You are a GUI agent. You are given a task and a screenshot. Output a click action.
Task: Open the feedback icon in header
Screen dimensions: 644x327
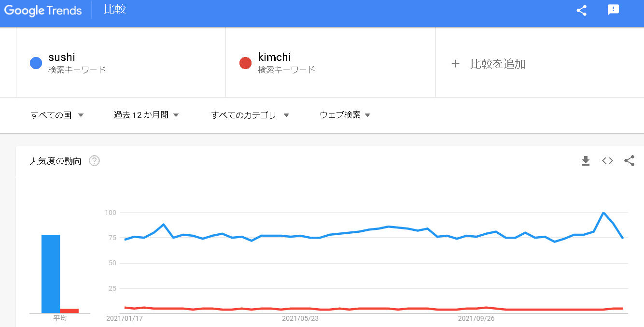pos(613,10)
